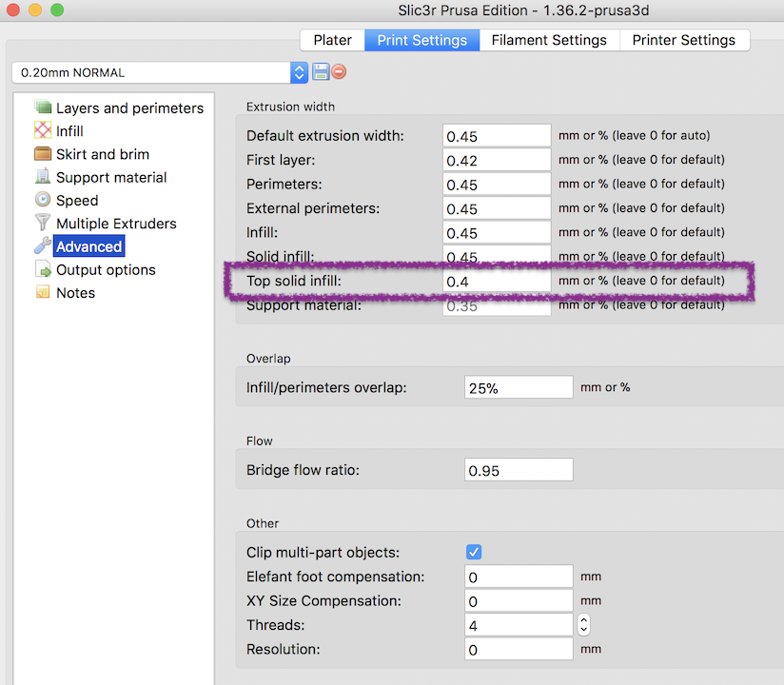This screenshot has height=685, width=784.
Task: Expand the 0.20mm NORMAL preset dropdown
Action: (300, 72)
